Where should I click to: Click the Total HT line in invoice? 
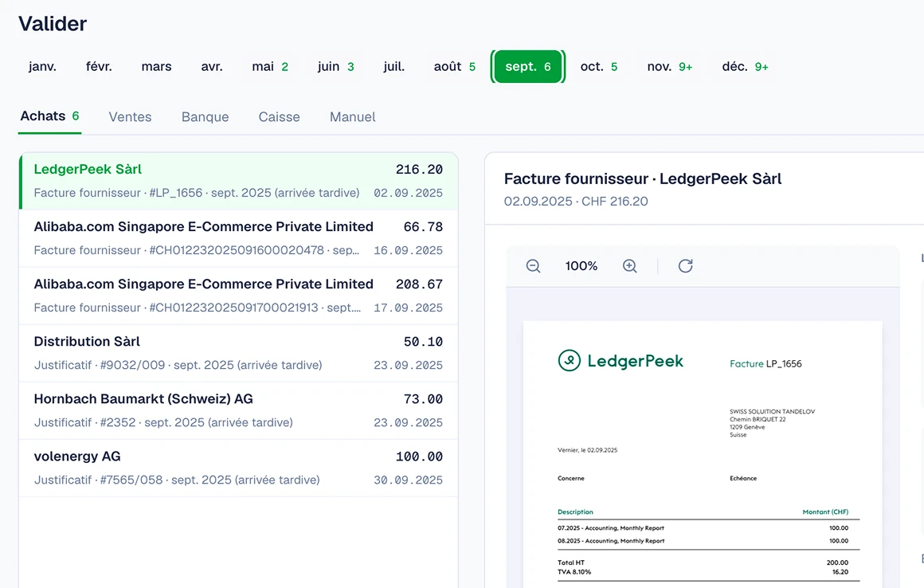(703, 563)
